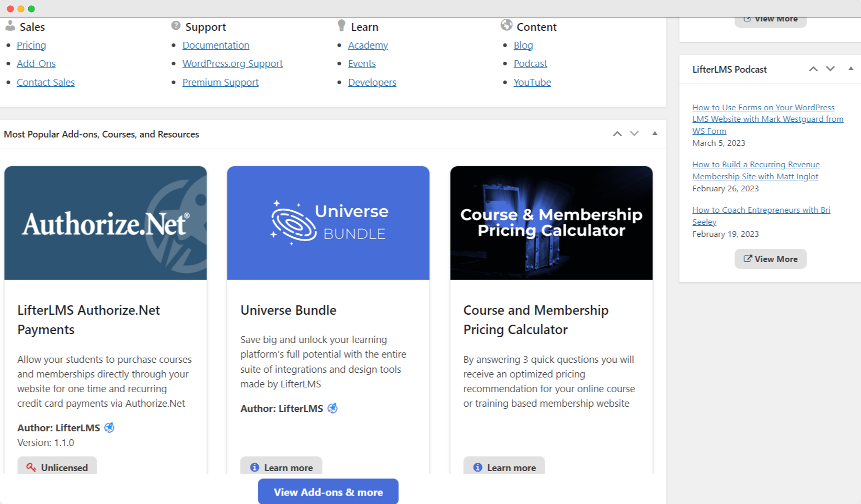Click the Universe Bundle banner image
The height and width of the screenshot is (504, 861).
(x=328, y=223)
